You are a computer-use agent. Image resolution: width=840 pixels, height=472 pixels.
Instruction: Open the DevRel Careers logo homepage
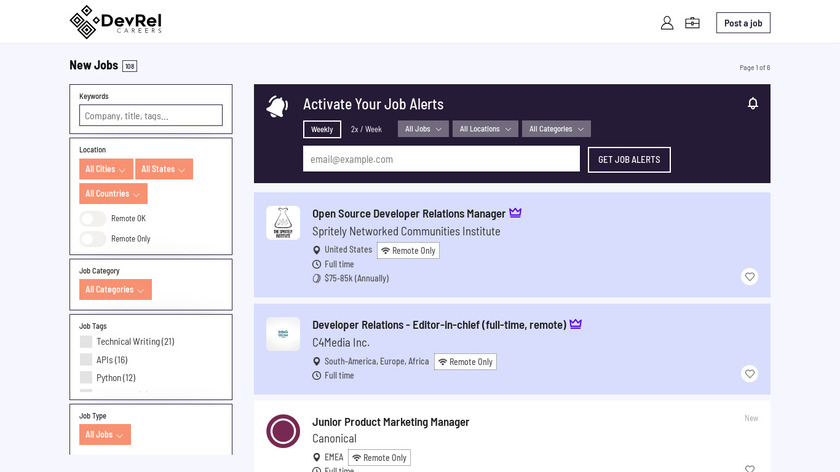pyautogui.click(x=116, y=22)
